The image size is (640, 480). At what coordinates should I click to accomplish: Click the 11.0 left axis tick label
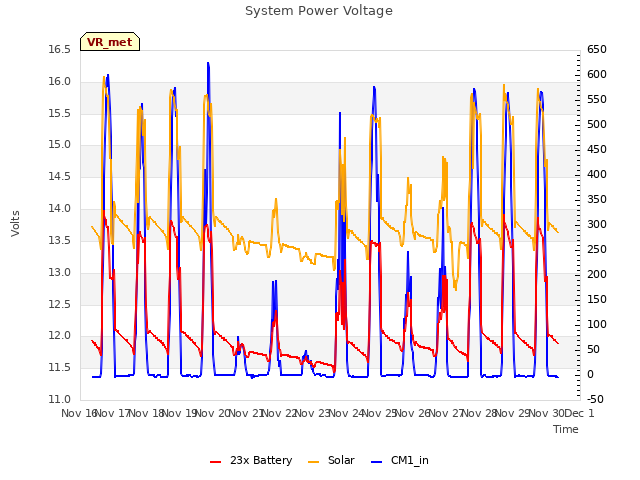(x=60, y=399)
